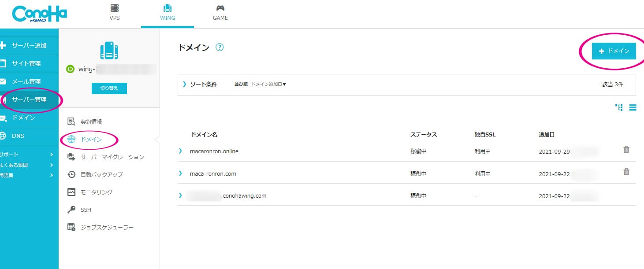Click the green server power status icon
644x269 pixels.
click(x=70, y=69)
